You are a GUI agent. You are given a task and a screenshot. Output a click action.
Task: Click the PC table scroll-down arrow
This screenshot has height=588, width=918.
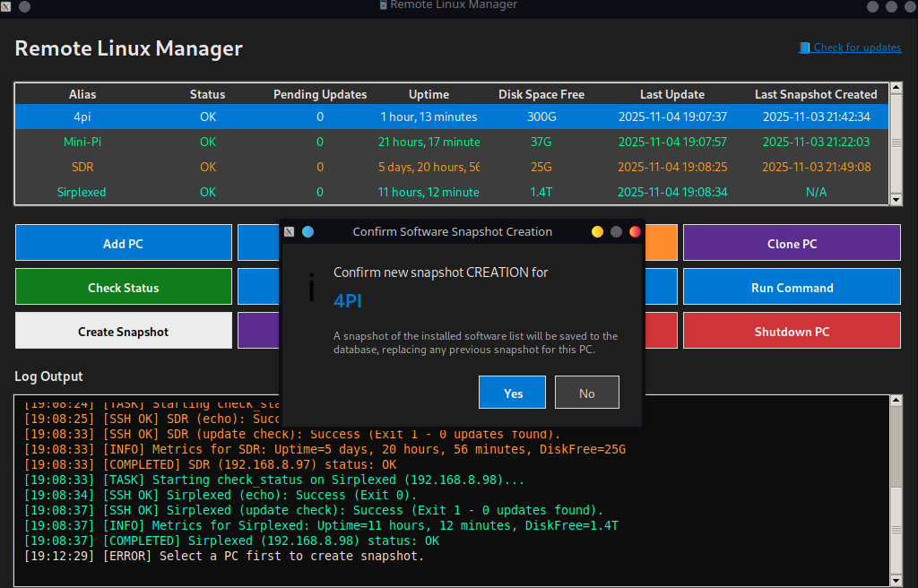(895, 199)
